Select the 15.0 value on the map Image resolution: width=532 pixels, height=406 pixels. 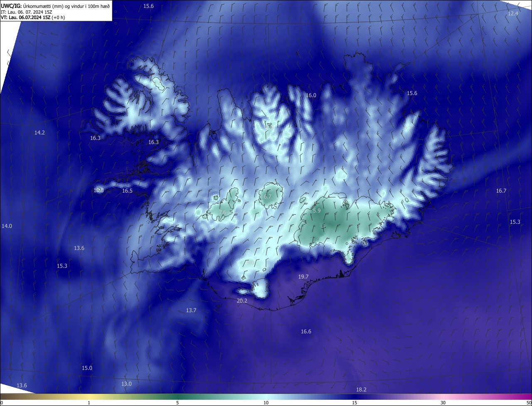[x=87, y=368]
